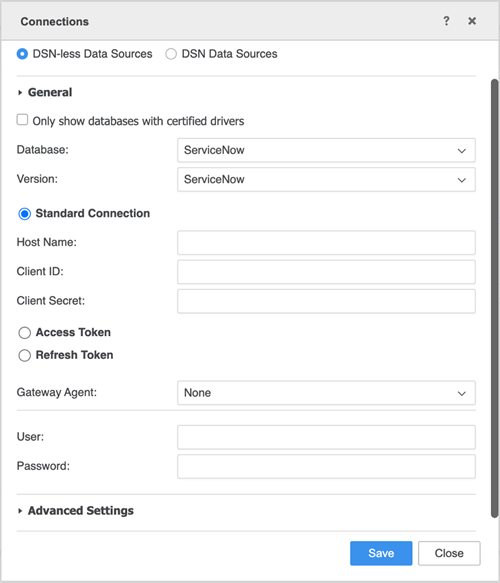Viewport: 500px width, 583px height.
Task: Open the Database dropdown showing ServiceNow
Action: 326,150
